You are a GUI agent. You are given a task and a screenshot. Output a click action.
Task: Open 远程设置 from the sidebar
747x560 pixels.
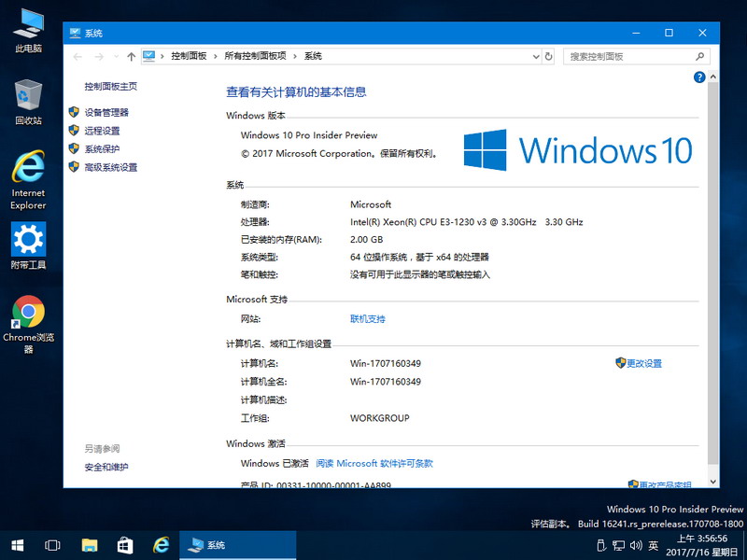pyautogui.click(x=102, y=131)
